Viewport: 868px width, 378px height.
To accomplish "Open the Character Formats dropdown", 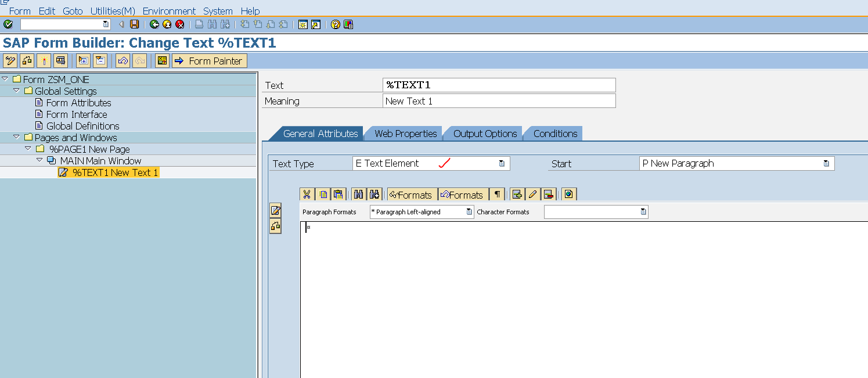I will point(643,212).
